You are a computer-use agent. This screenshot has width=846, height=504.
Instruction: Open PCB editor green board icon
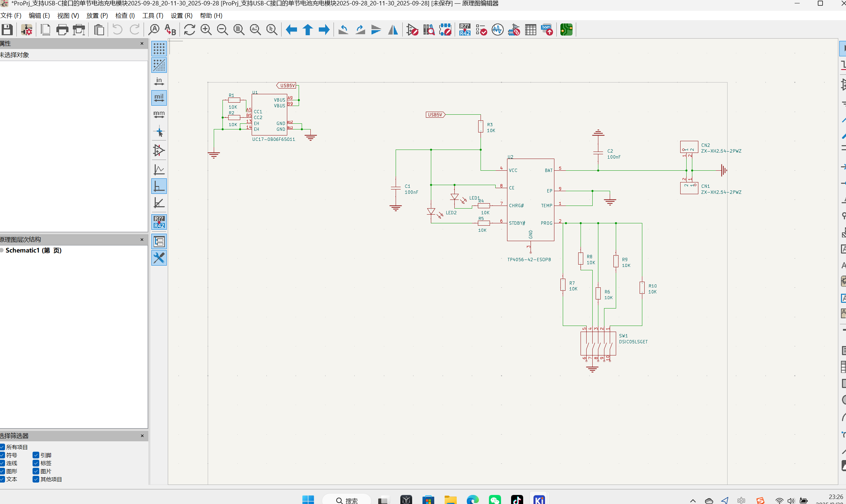tap(566, 30)
